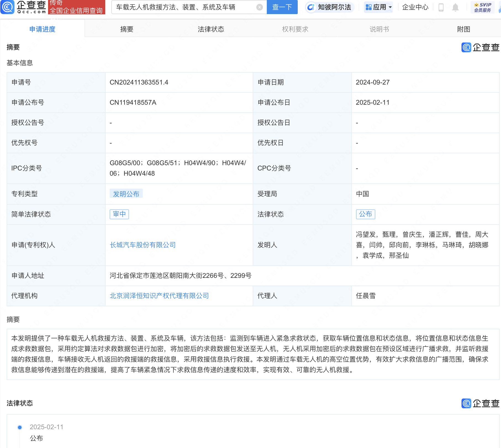The width and height of the screenshot is (501, 448).
Task: Click the agent name 任晨雪
Action: pyautogui.click(x=366, y=296)
